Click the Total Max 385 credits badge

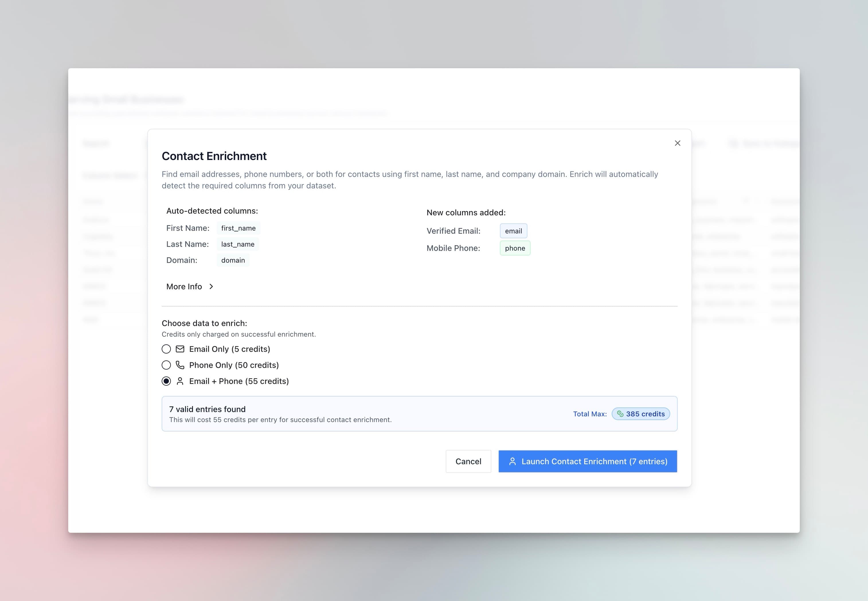pyautogui.click(x=640, y=413)
